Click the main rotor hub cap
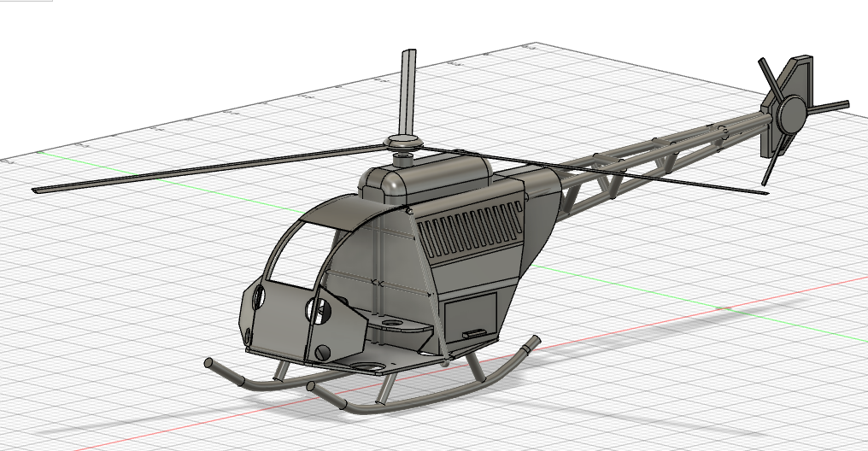 [403, 141]
